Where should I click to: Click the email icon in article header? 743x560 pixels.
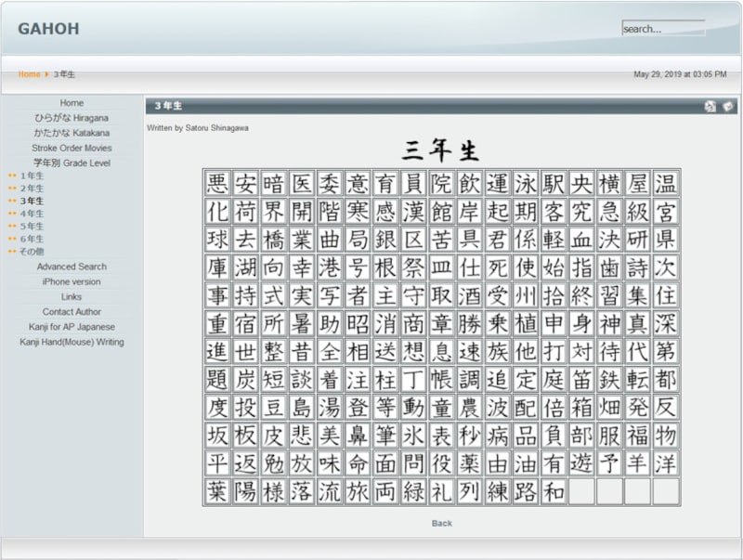pyautogui.click(x=728, y=106)
